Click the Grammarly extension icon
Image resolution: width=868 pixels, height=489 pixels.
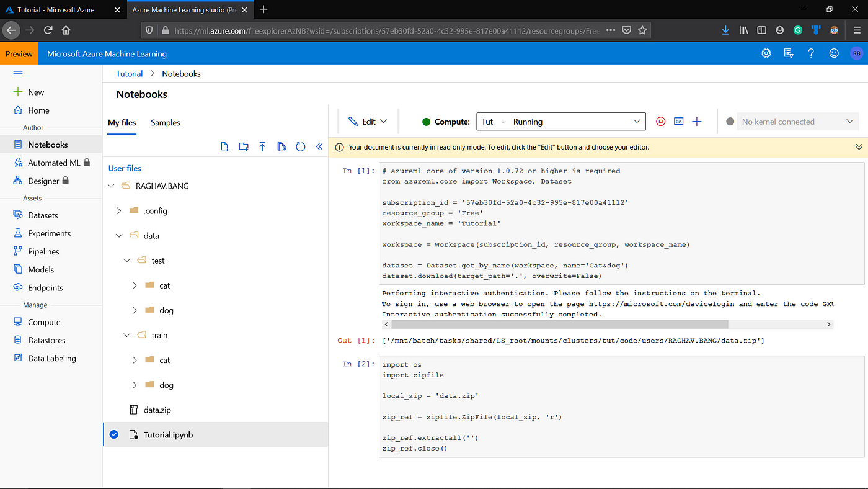pos(798,30)
